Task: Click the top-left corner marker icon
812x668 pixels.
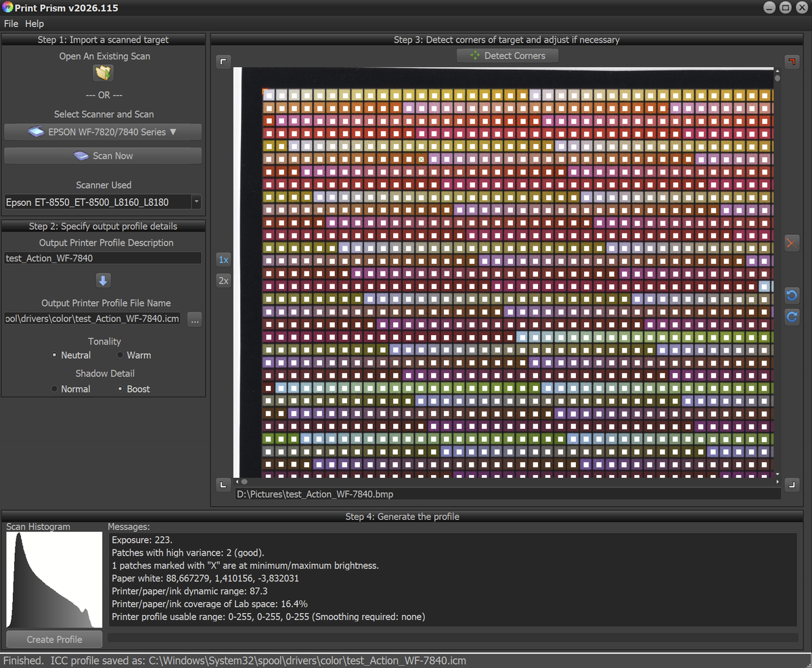Action: click(x=224, y=62)
